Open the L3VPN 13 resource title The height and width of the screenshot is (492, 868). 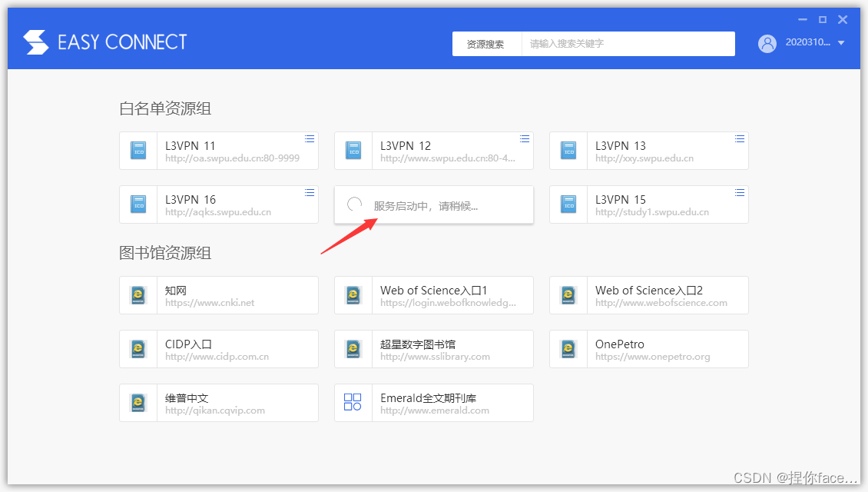[x=621, y=146]
